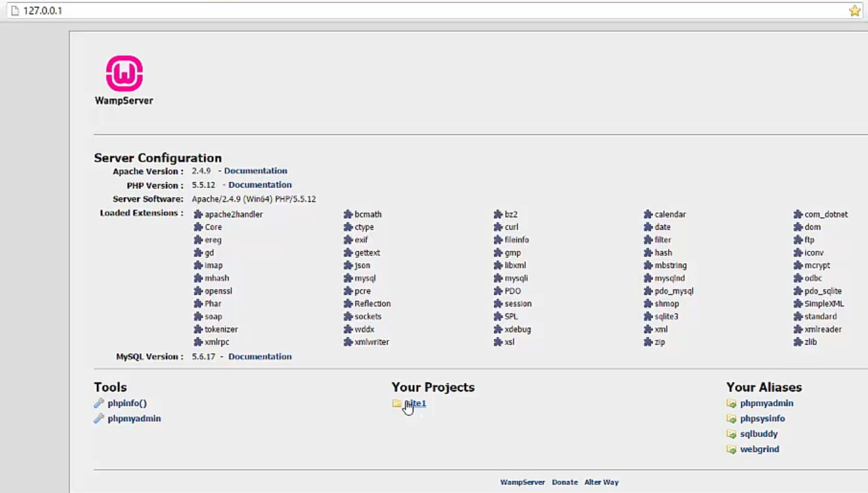Screen dimensions: 868x493
Task: Click the puzzle icon beside SimpleXML
Action: 798,304
